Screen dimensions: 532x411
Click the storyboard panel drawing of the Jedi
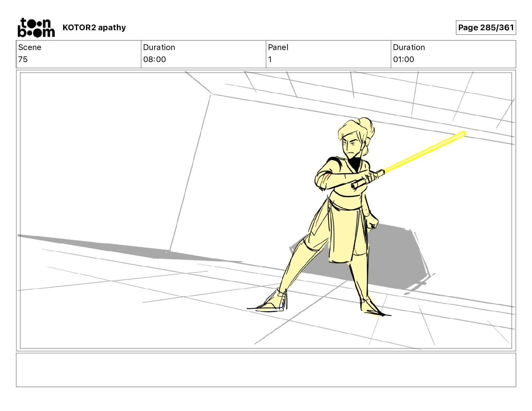tap(266, 211)
